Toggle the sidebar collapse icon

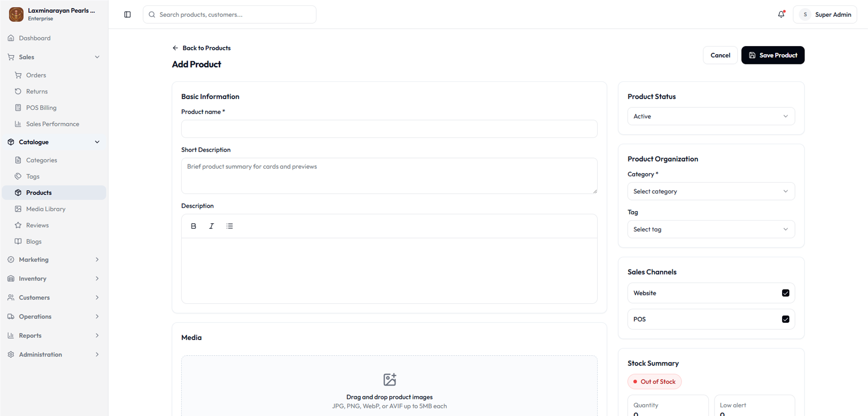(127, 15)
